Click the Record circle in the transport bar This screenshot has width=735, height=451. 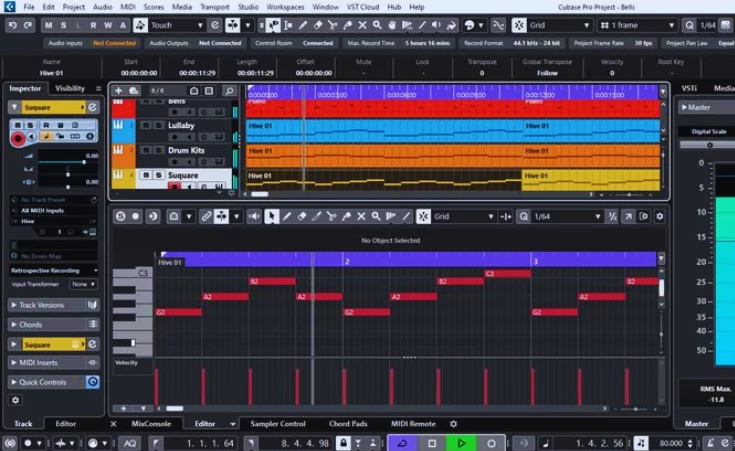tap(491, 443)
